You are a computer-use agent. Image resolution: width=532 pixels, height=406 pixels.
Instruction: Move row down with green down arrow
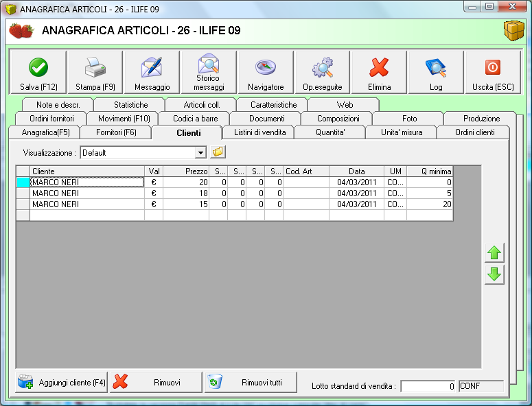click(x=494, y=274)
